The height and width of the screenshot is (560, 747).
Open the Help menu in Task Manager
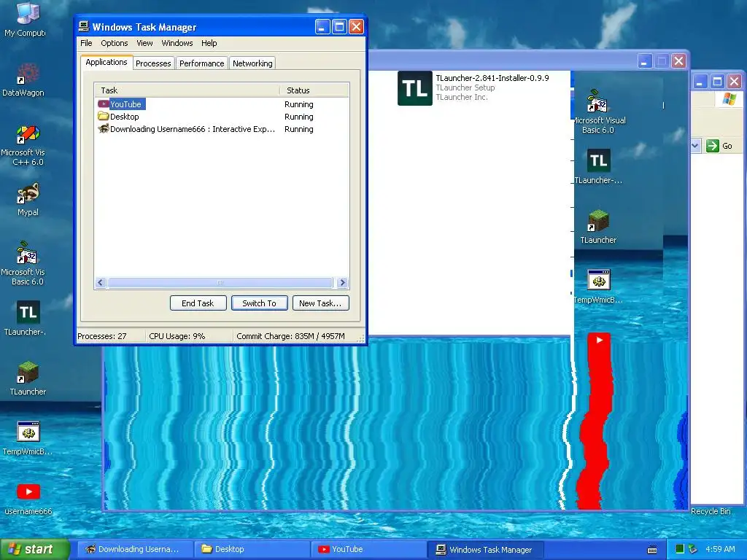pos(209,43)
